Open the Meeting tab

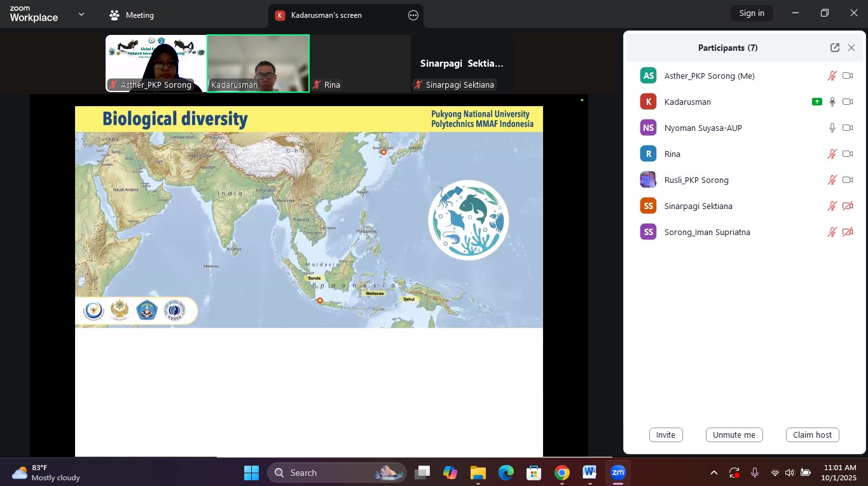pos(132,15)
